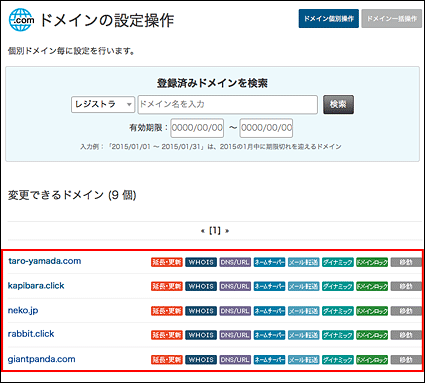Open giantpanda.com domain link
425x383 pixels.
tap(41, 359)
